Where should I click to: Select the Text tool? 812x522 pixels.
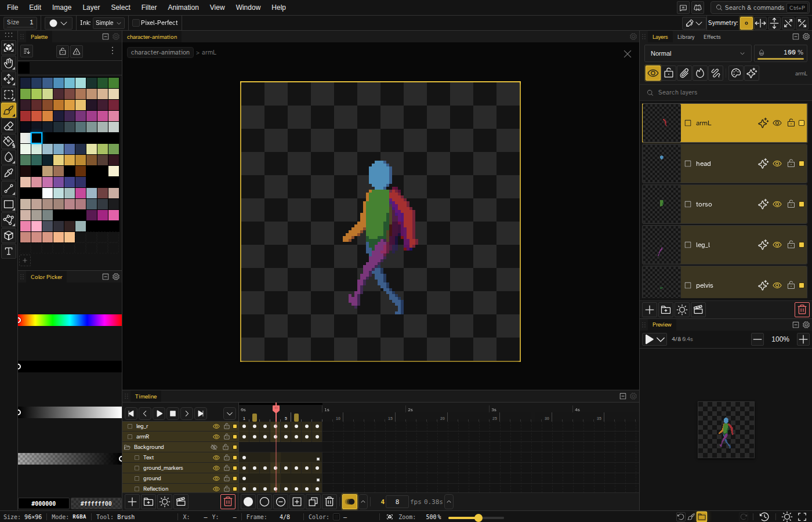pyautogui.click(x=9, y=251)
